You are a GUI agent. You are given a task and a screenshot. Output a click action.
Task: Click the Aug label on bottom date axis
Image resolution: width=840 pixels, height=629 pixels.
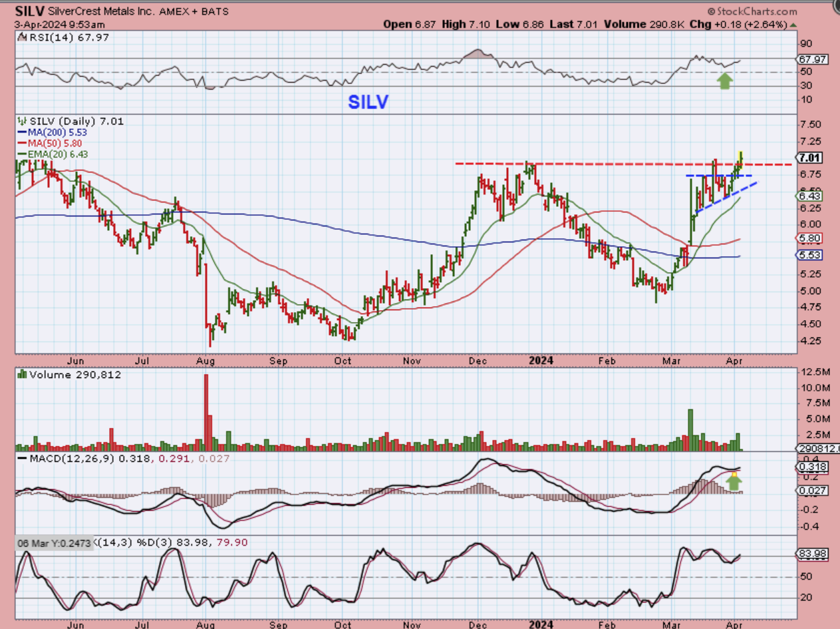click(205, 625)
